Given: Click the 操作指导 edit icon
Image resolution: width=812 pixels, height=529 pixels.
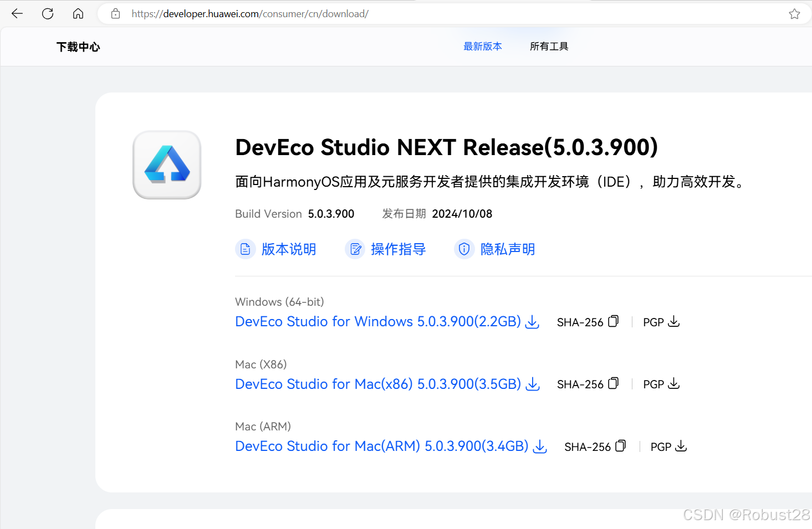Looking at the screenshot, I should click(355, 249).
